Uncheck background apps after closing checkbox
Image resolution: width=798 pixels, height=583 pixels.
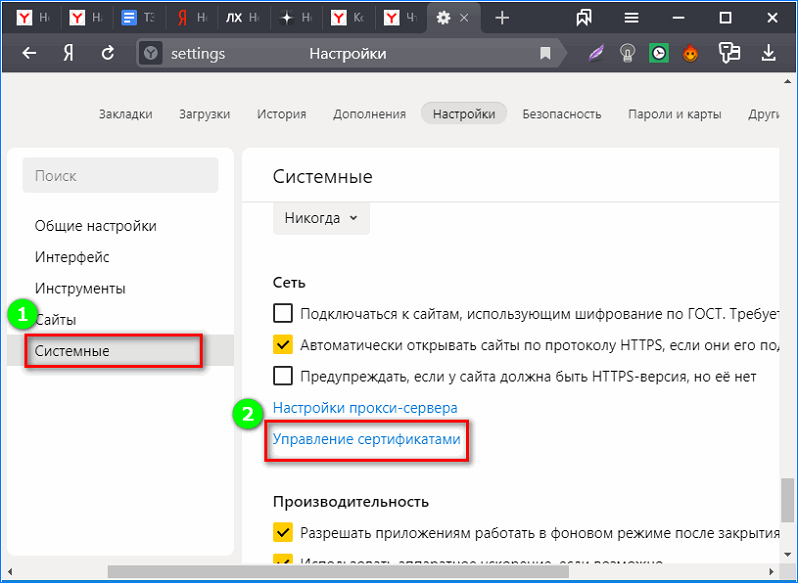[x=282, y=533]
